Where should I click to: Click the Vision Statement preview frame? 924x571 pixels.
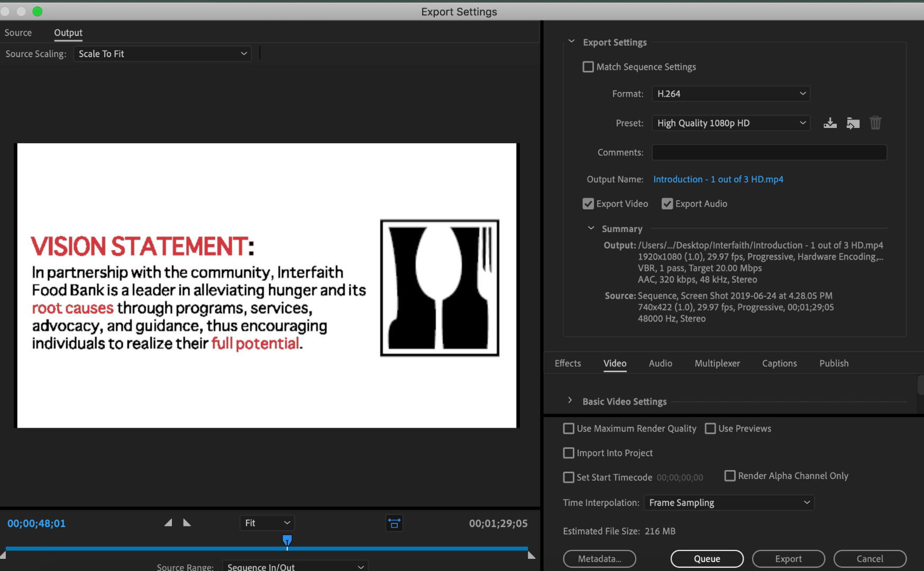click(x=267, y=285)
